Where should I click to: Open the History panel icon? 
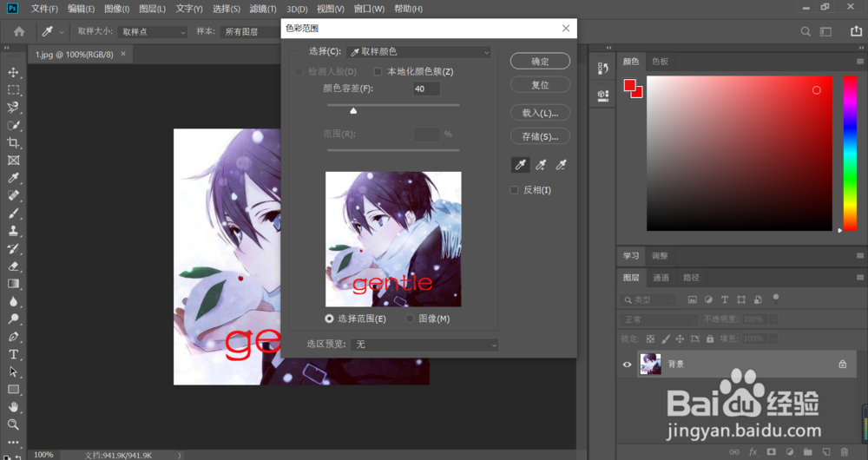click(x=603, y=69)
